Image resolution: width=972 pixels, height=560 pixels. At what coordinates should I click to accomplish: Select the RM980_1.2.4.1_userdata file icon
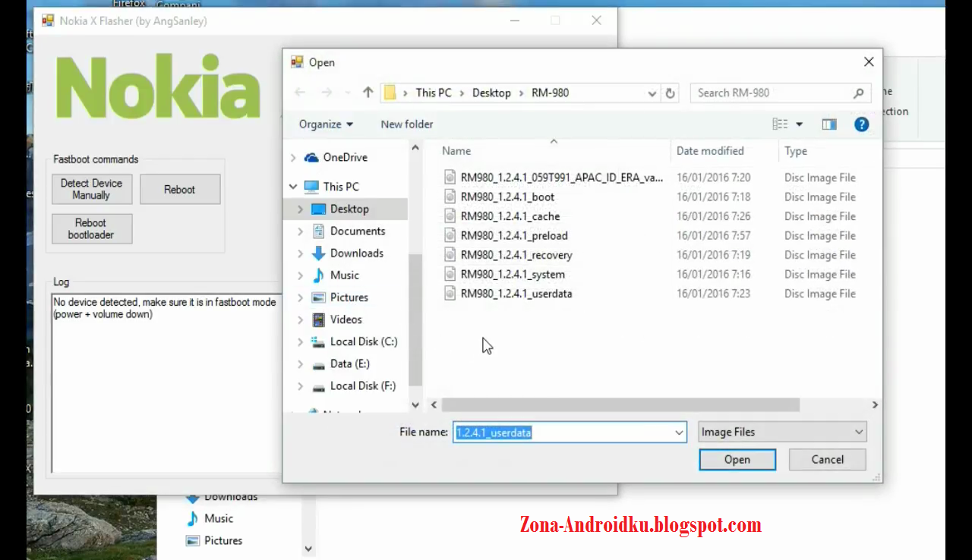450,294
